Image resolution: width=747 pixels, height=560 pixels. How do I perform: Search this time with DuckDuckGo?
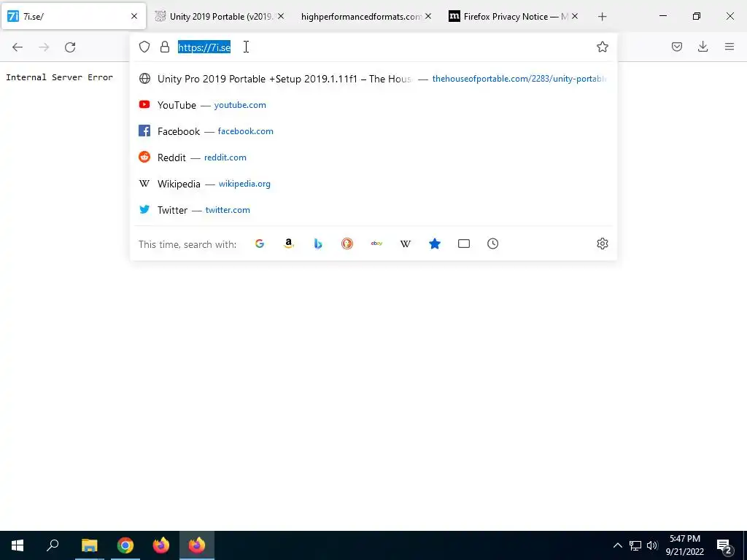[x=347, y=244]
